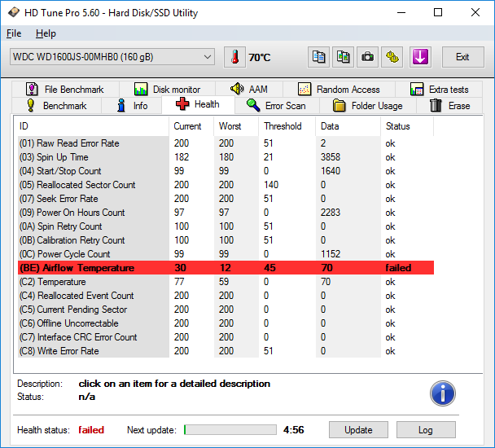Viewport: 495px width, 448px height.
Task: Select the Reallocated Event Count row
Action: [226, 296]
